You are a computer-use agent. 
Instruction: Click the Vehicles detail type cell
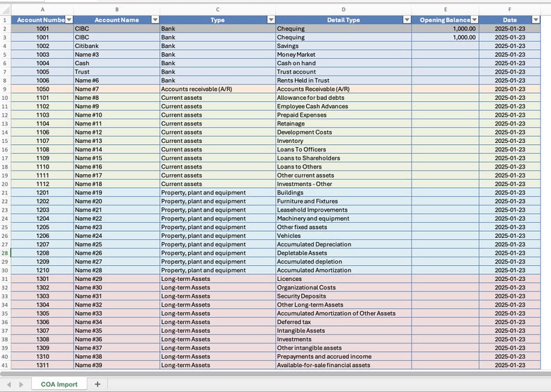click(x=344, y=236)
